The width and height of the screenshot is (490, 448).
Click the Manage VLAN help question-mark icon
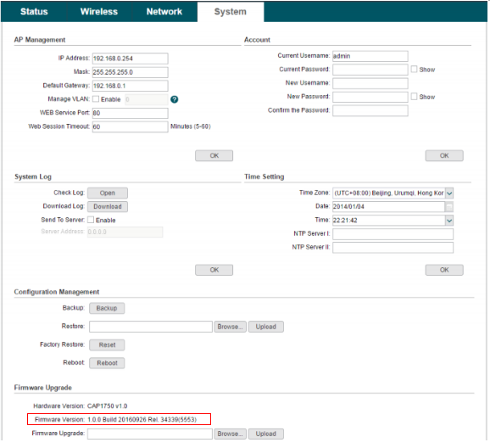tap(175, 99)
